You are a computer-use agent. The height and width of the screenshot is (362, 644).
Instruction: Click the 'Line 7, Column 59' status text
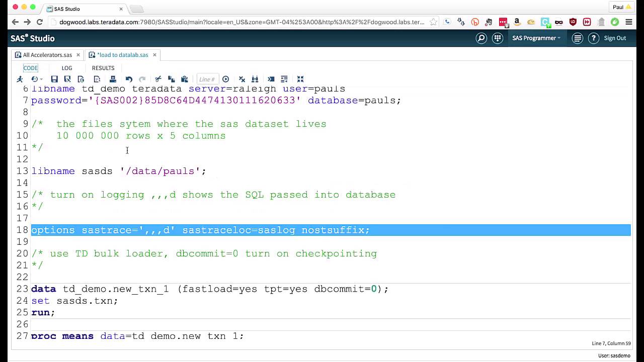tap(611, 343)
